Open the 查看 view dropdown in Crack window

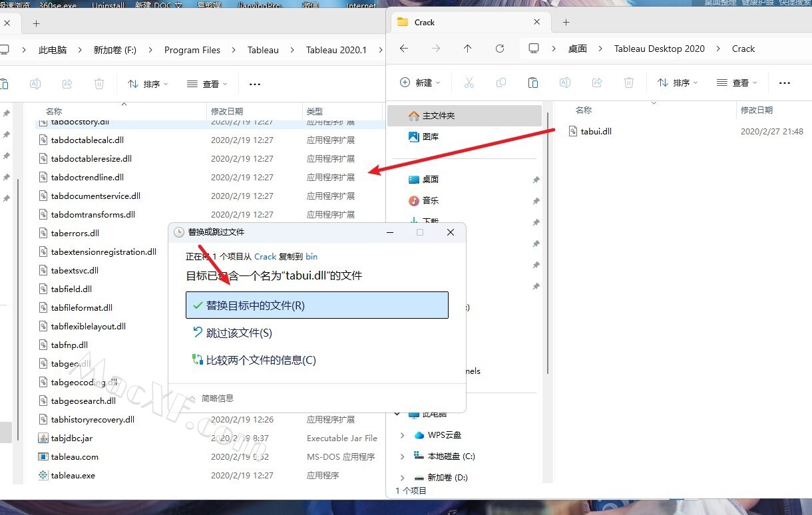(737, 83)
